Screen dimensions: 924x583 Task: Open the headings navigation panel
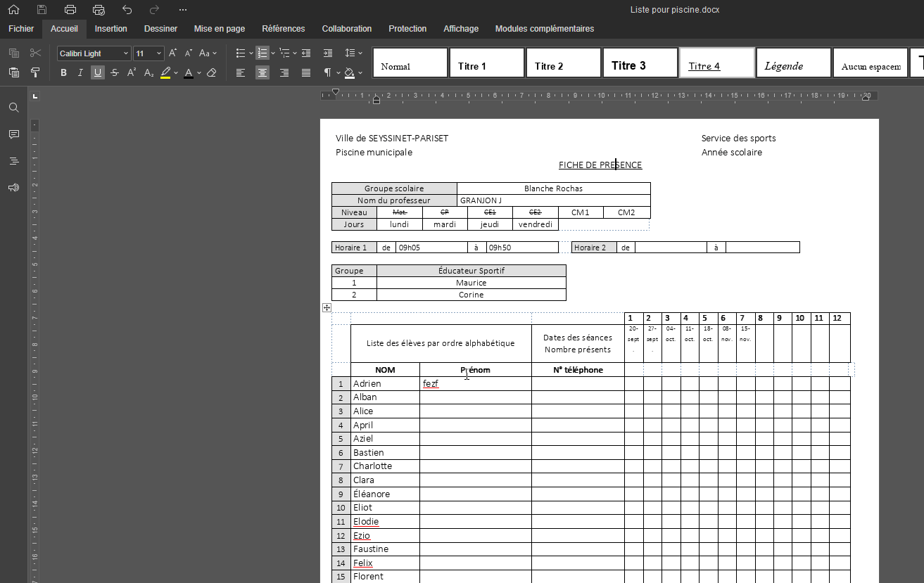pyautogui.click(x=13, y=161)
